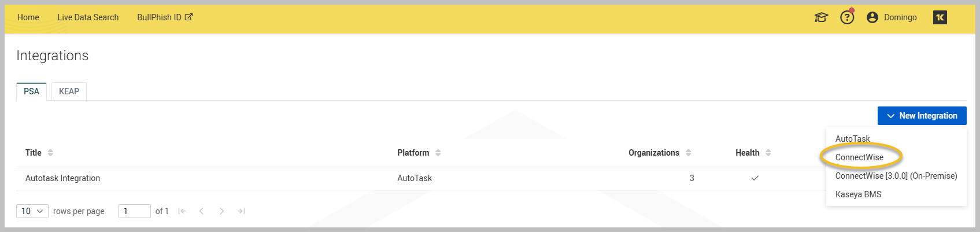Image resolution: width=980 pixels, height=232 pixels.
Task: Select Kaseya BMS integration option
Action: (x=858, y=194)
